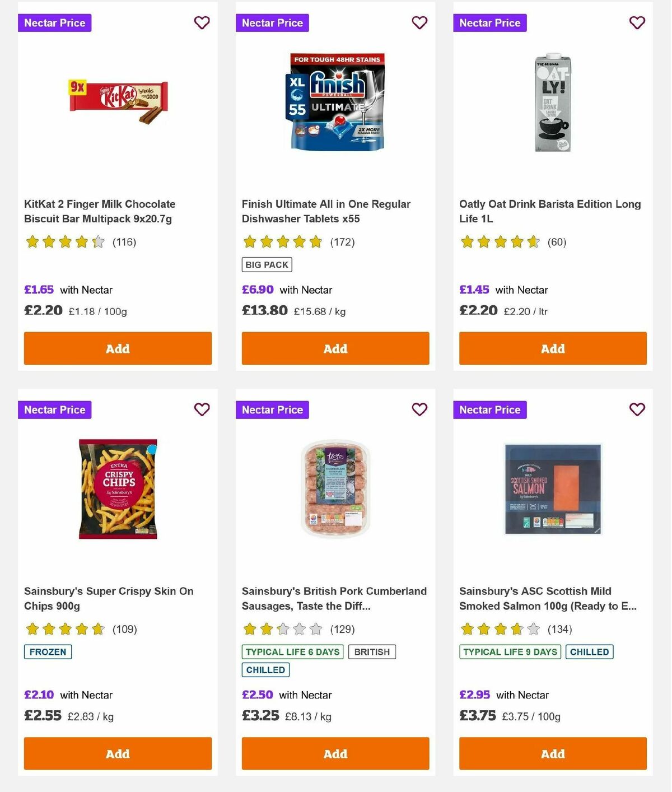Favorite the KitKat multipack with the heart icon
This screenshot has width=672, height=792.
click(x=202, y=22)
